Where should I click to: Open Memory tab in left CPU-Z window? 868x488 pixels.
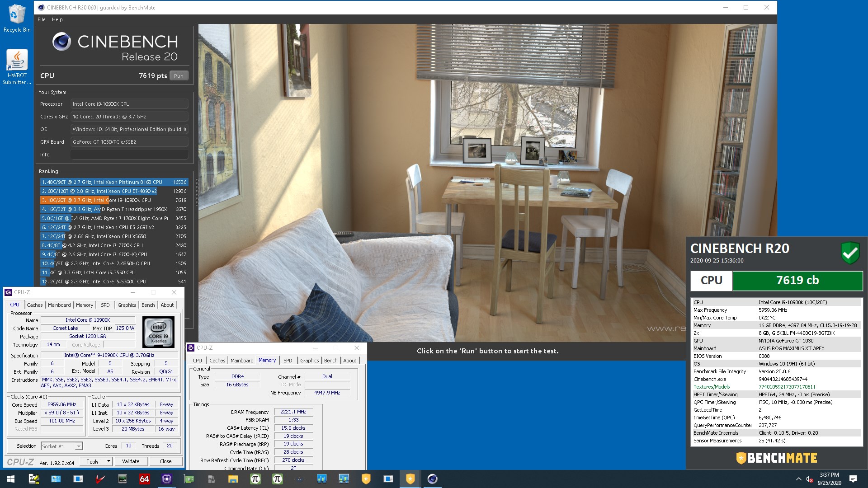pos(85,305)
